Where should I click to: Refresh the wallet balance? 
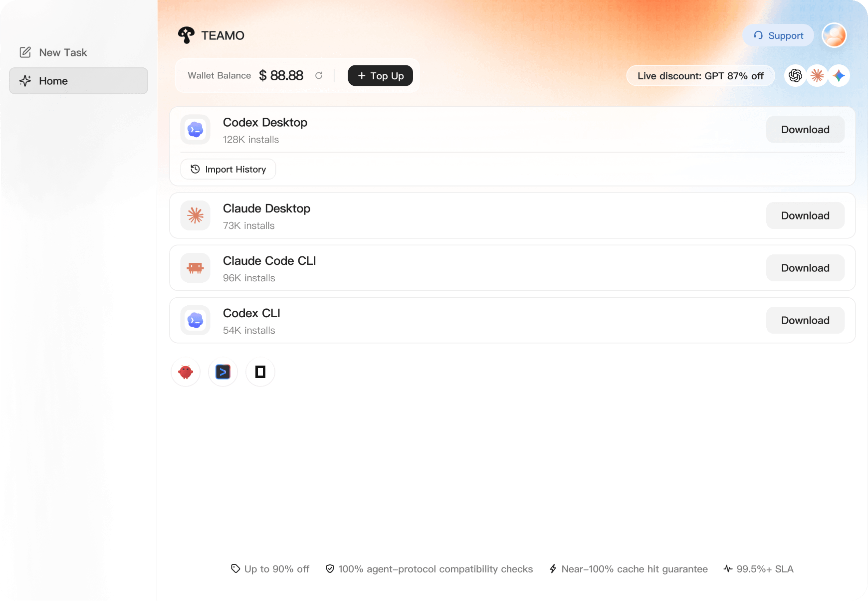click(x=319, y=76)
